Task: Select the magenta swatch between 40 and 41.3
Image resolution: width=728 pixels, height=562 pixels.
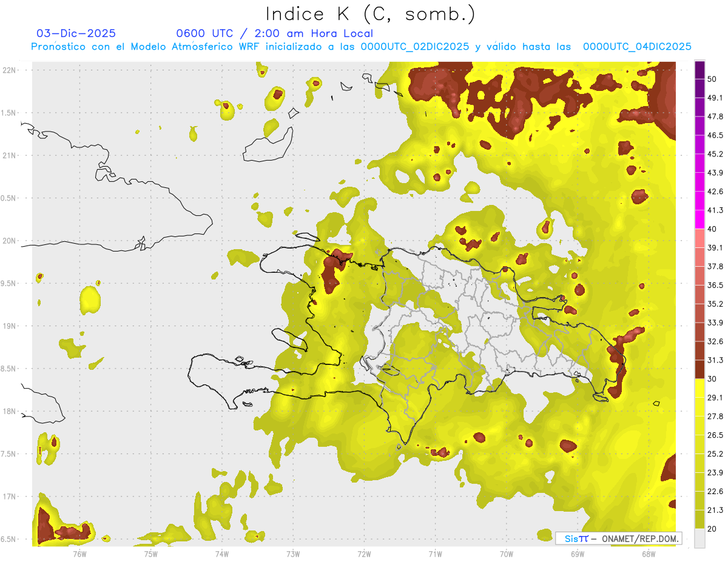Action: [699, 219]
